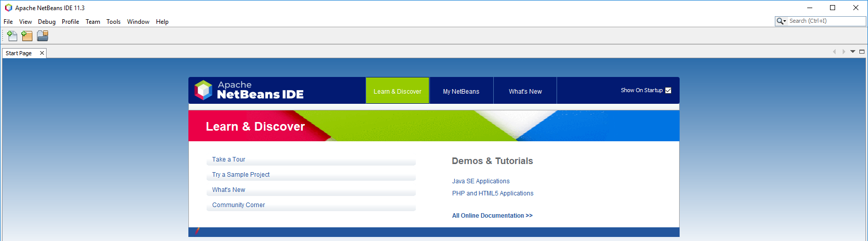Click the NetBeans app icon in title bar

[8, 8]
